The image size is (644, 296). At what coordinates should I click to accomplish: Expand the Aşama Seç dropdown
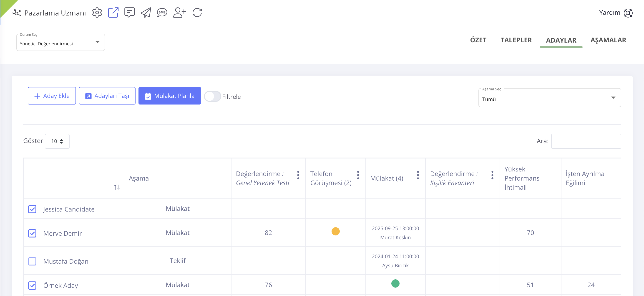coord(549,99)
